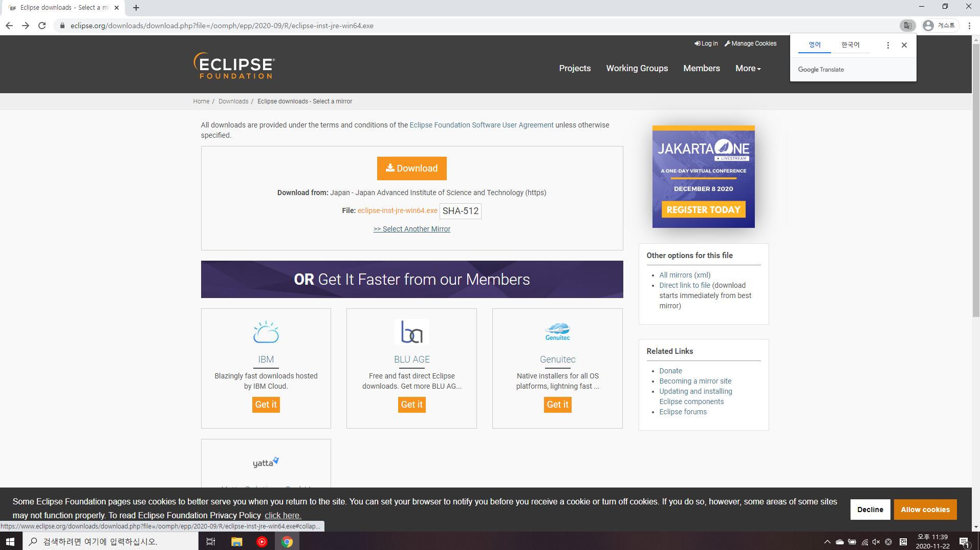
Task: Click the Chrome taskbar icon
Action: (287, 541)
